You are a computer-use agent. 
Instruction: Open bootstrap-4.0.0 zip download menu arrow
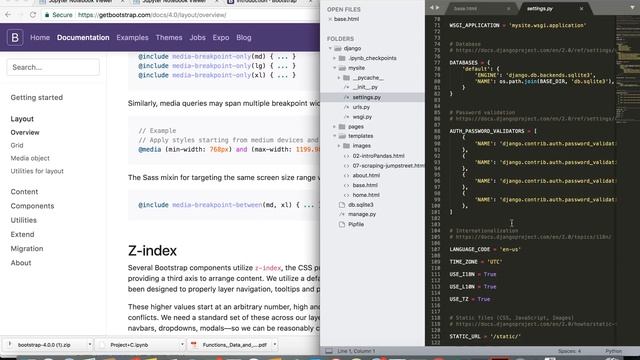click(90, 345)
